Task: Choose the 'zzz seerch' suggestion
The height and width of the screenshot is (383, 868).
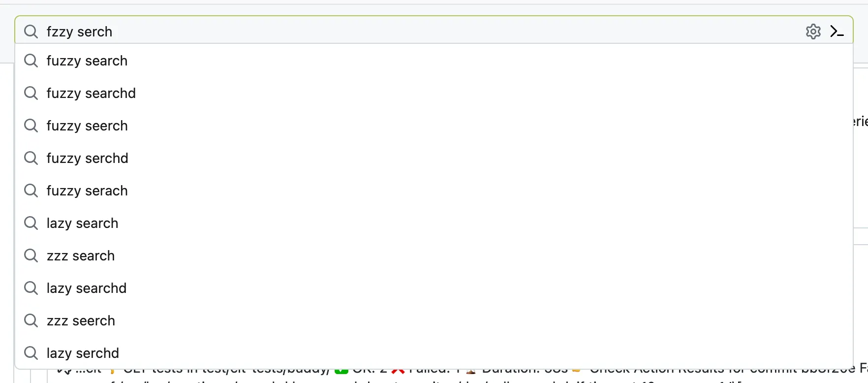Action: [434, 320]
